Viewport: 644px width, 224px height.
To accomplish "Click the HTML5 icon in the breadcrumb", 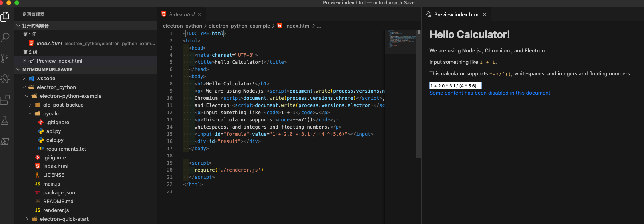I will (280, 26).
